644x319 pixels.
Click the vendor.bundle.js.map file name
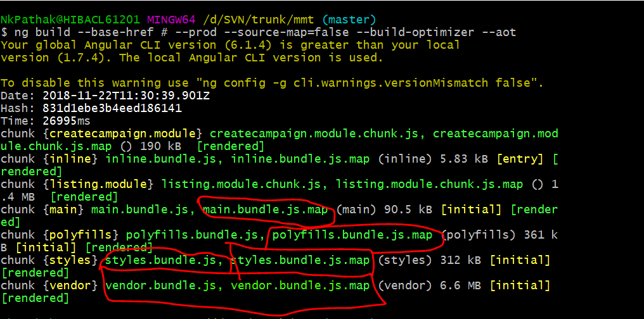(300, 285)
